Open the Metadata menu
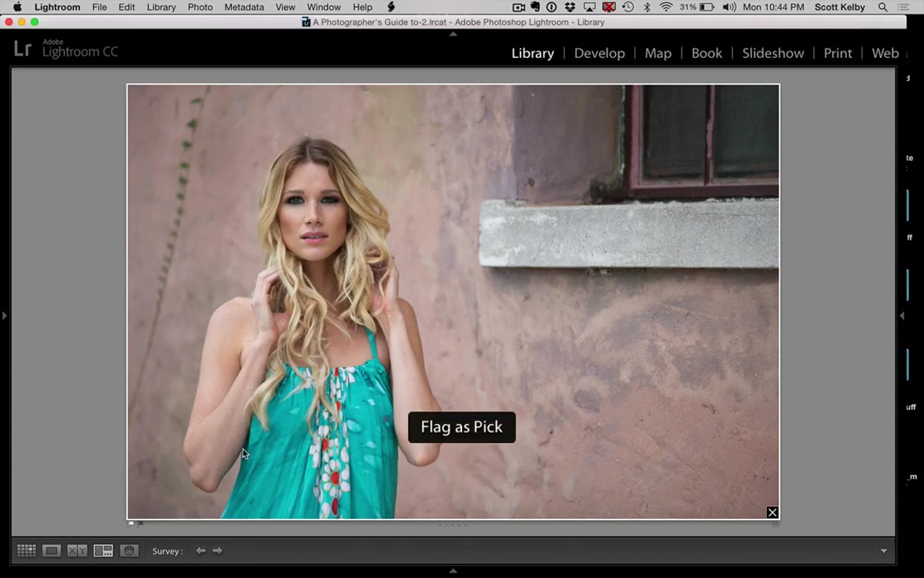Image resolution: width=924 pixels, height=578 pixels. 243,7
